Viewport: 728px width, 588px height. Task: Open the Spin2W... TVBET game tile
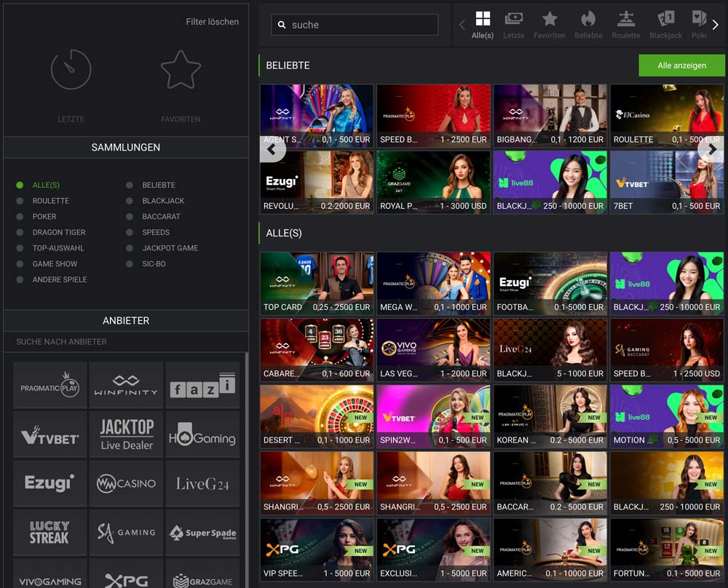click(433, 417)
